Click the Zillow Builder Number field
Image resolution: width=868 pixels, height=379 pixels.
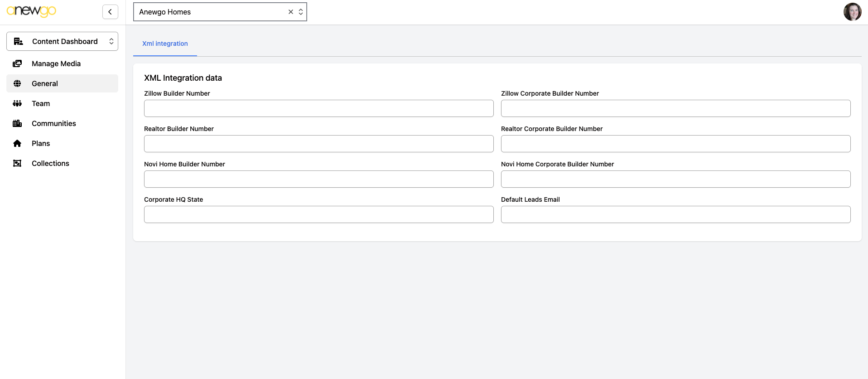tap(318, 108)
